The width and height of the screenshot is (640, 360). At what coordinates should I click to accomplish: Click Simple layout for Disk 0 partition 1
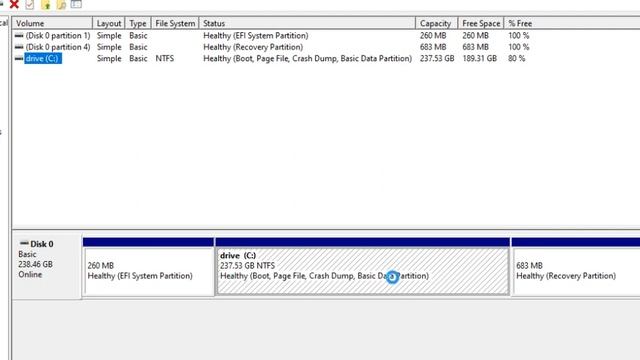click(x=109, y=36)
